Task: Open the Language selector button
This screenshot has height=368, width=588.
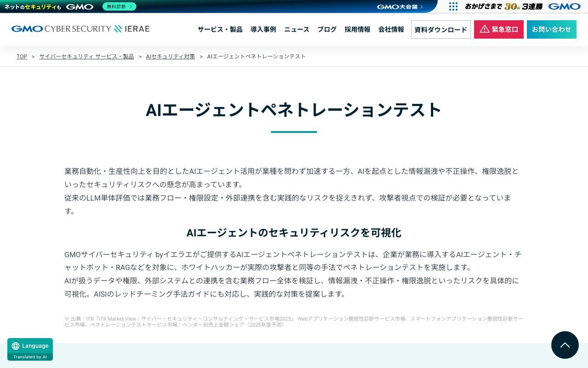Action: pyautogui.click(x=30, y=350)
